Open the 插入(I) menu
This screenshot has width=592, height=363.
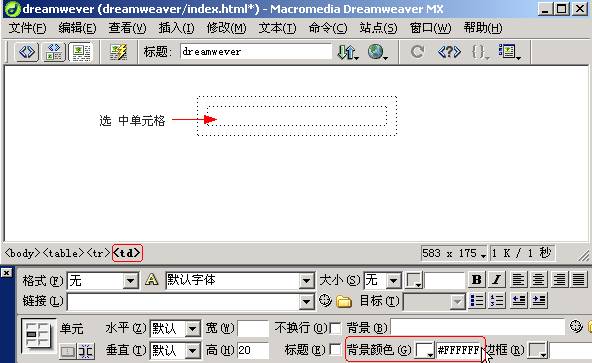(x=176, y=28)
